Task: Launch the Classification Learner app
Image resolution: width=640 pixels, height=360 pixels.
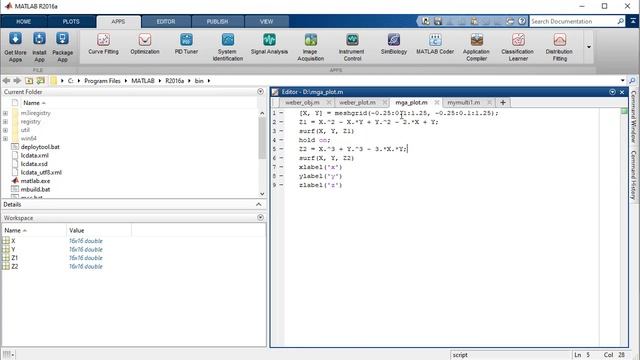Action: coord(518,47)
